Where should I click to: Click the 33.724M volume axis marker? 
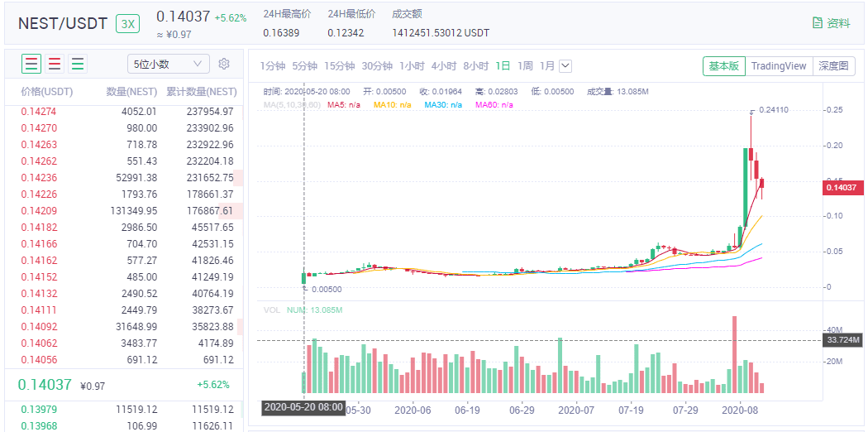(843, 340)
